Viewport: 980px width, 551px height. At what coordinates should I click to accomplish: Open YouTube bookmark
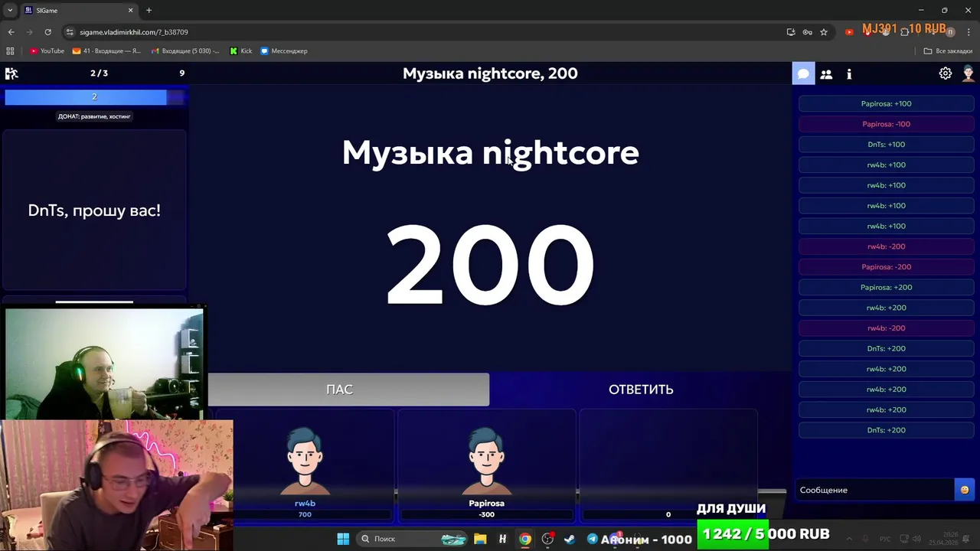tap(47, 51)
